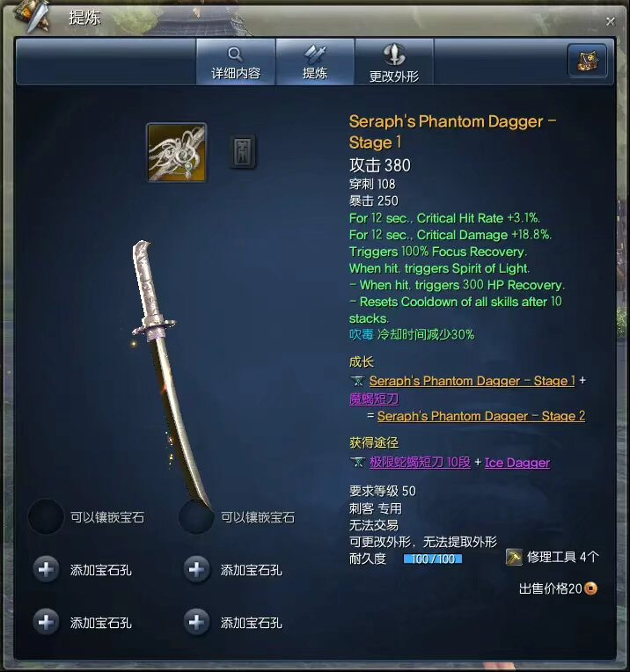Viewport: 630px width, 672px height.
Task: Switch to the 提炼 refine tab
Action: coord(315,62)
